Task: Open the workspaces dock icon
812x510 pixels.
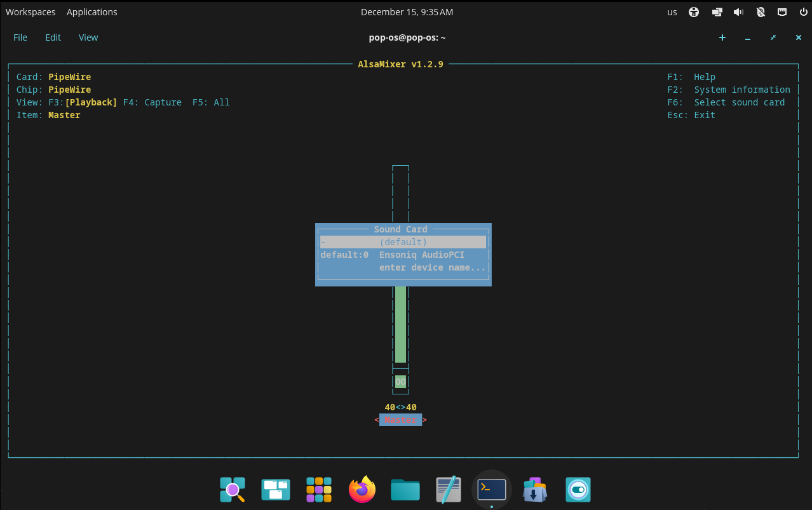Action: coord(276,490)
